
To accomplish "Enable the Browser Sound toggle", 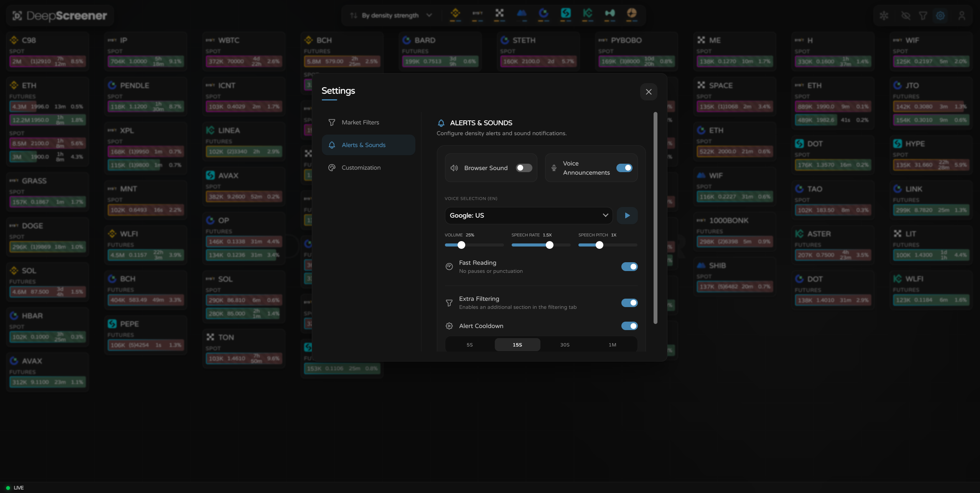I will 524,168.
